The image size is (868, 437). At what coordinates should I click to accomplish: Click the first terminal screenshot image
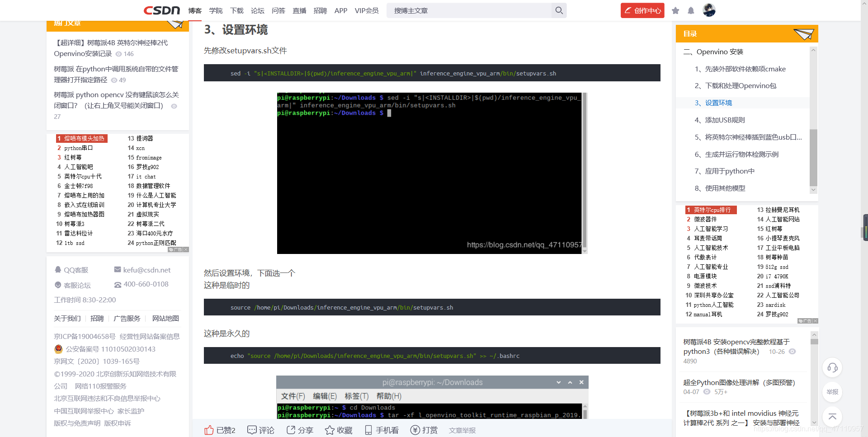pos(432,173)
